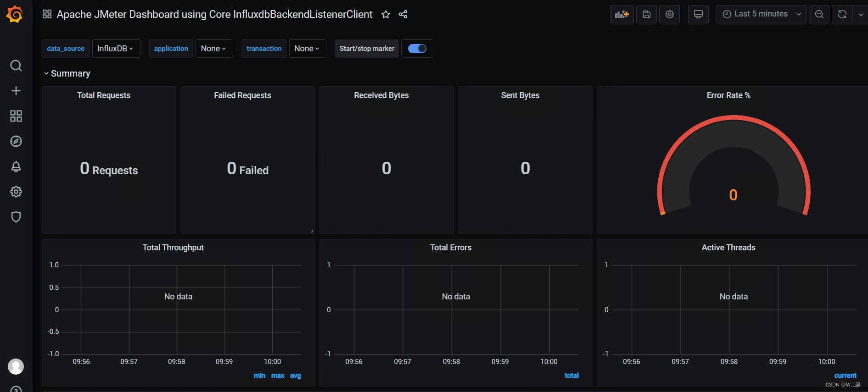This screenshot has width=868, height=392.
Task: Open the InfluxDB data source dropdown
Action: (x=116, y=49)
